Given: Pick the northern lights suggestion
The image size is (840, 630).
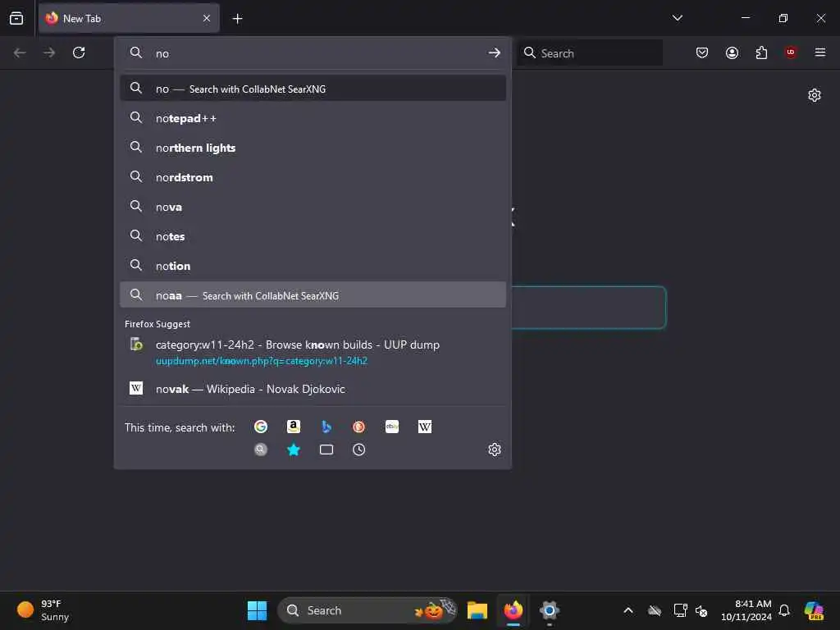Looking at the screenshot, I should (x=313, y=148).
